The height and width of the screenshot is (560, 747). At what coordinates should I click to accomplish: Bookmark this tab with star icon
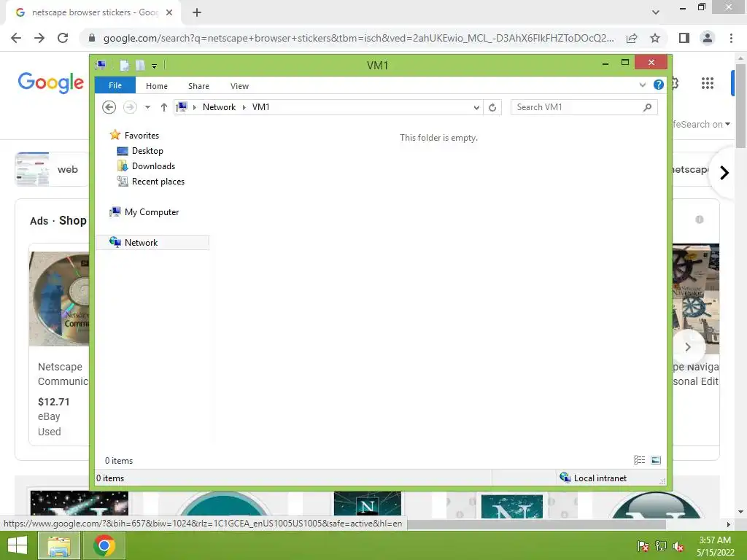pyautogui.click(x=655, y=38)
